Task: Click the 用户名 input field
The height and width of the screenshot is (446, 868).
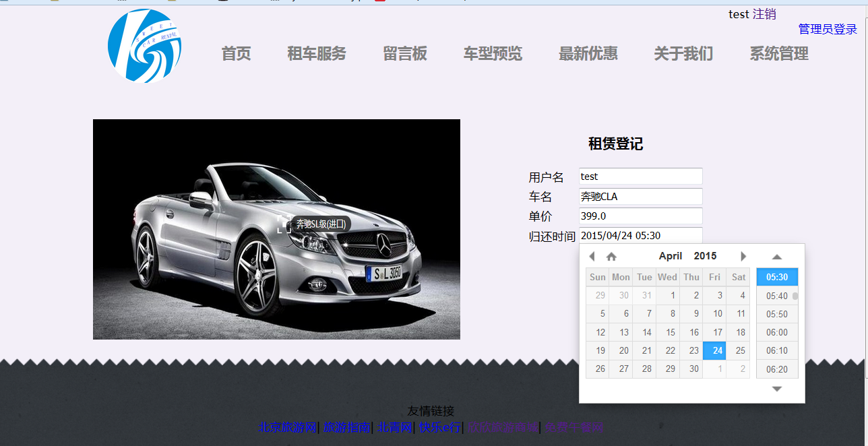Action: coord(641,177)
